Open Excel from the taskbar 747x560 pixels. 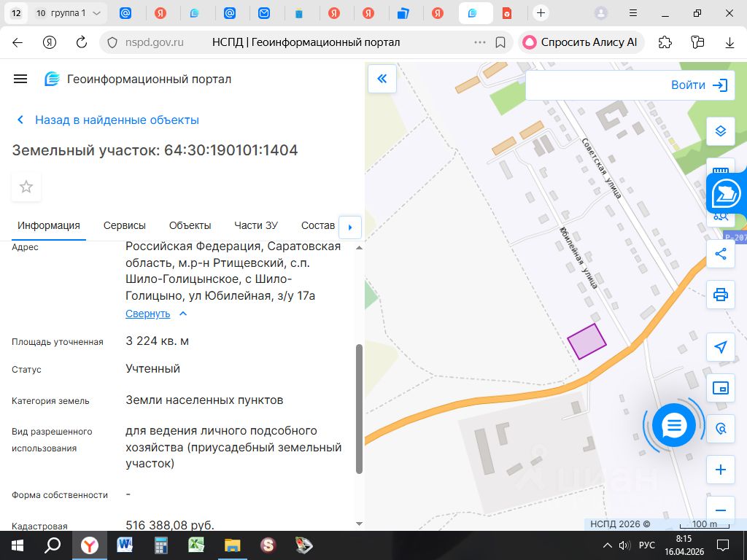click(x=196, y=545)
